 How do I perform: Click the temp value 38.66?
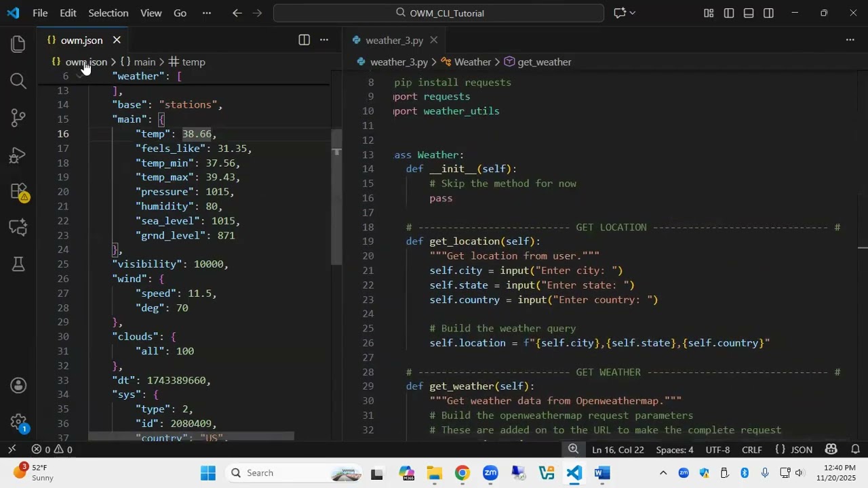197,134
